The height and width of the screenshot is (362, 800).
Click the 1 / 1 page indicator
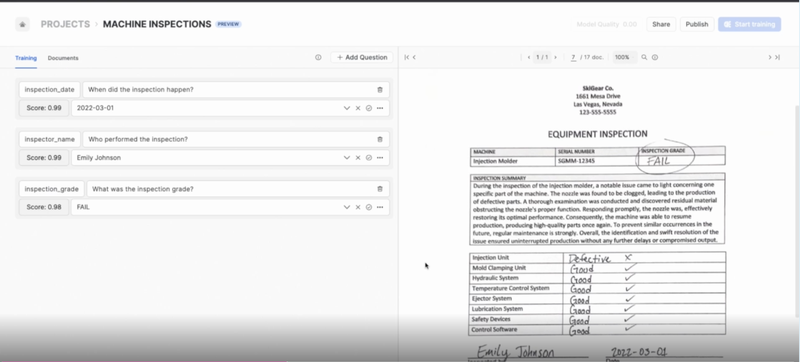pyautogui.click(x=542, y=58)
